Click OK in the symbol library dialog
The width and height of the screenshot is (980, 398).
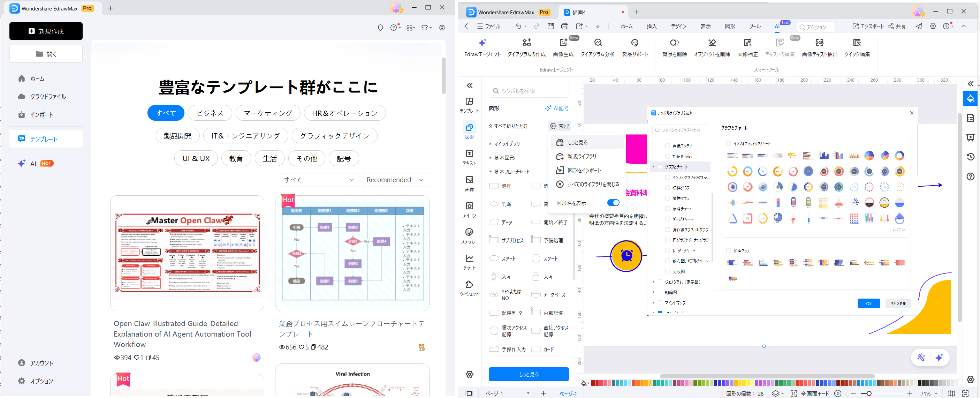click(x=868, y=303)
